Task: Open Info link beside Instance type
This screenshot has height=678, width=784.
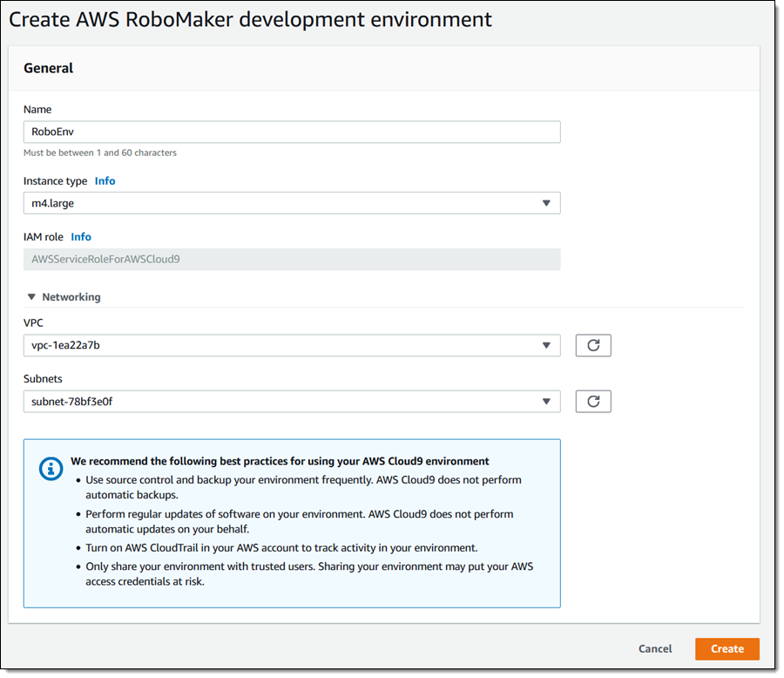Action: [x=105, y=181]
